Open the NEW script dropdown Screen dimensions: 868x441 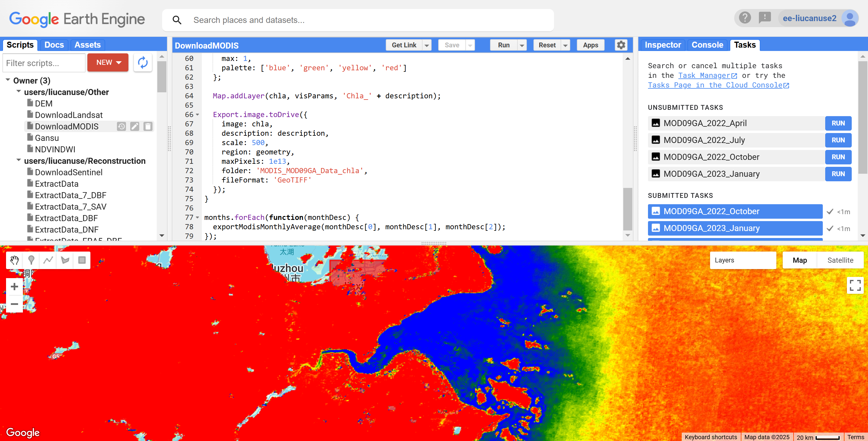coord(108,62)
